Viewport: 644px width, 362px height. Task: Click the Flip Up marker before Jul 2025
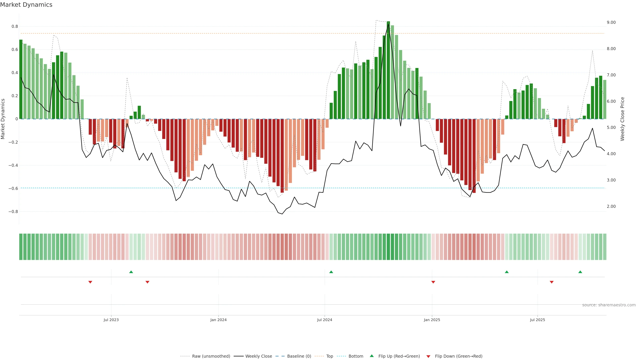point(507,272)
